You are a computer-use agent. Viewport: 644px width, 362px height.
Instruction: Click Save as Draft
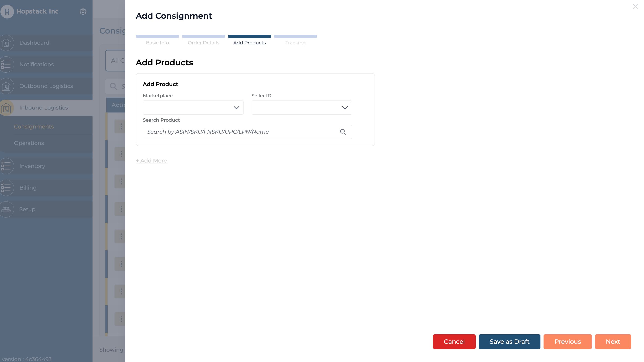(509, 341)
